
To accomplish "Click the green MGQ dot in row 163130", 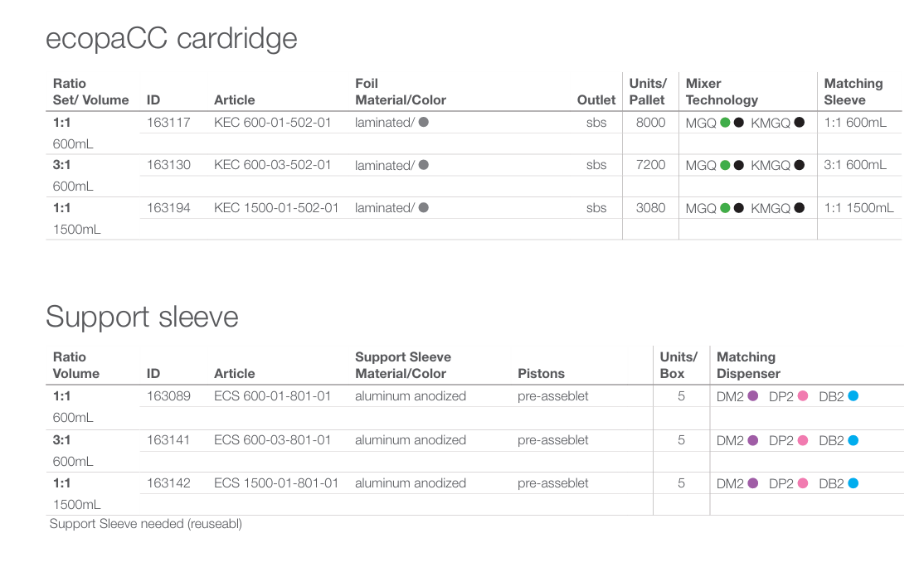I will tap(725, 165).
